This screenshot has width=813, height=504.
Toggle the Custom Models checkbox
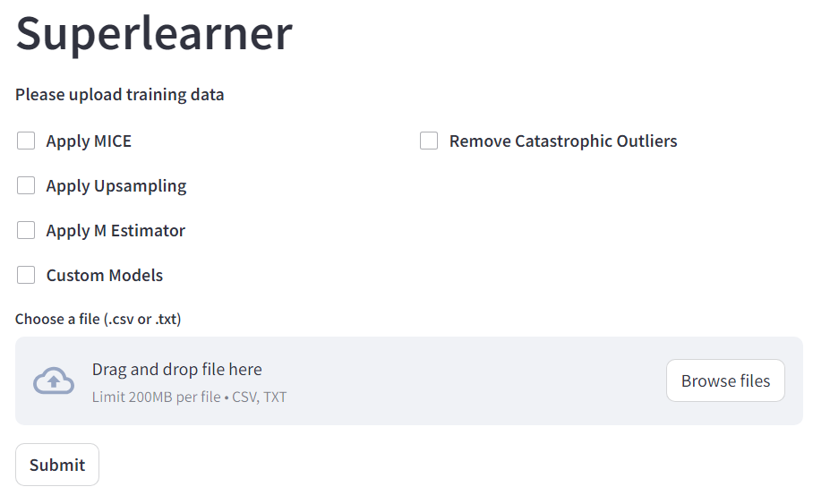[x=26, y=275]
